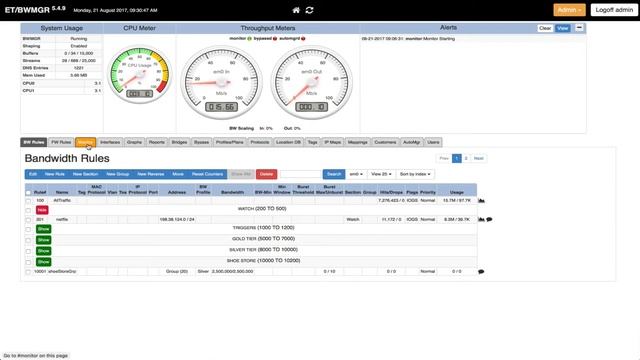Check the box for the WATCH section row

(x=28, y=210)
